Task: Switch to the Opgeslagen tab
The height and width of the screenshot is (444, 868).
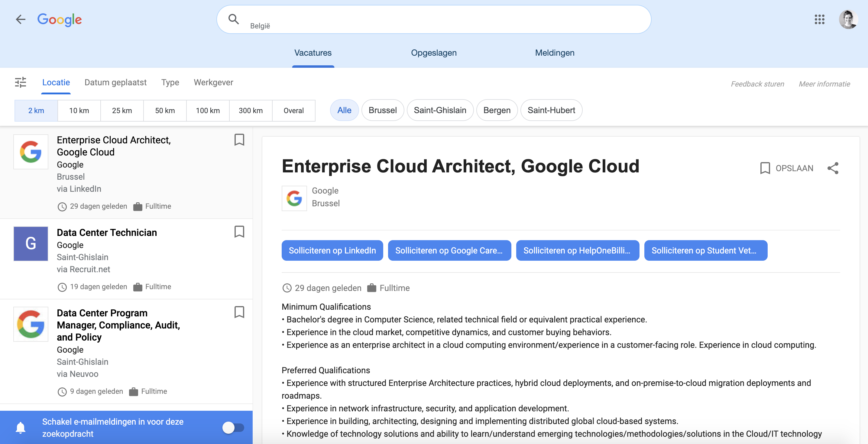Action: pos(434,53)
